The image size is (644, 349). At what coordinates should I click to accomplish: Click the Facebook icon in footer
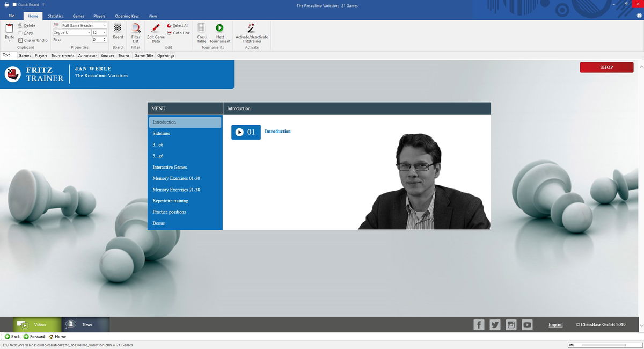point(479,324)
